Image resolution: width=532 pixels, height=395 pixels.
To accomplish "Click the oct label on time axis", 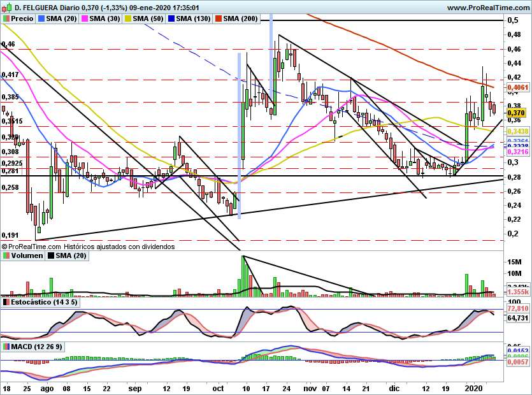I will tap(218, 387).
